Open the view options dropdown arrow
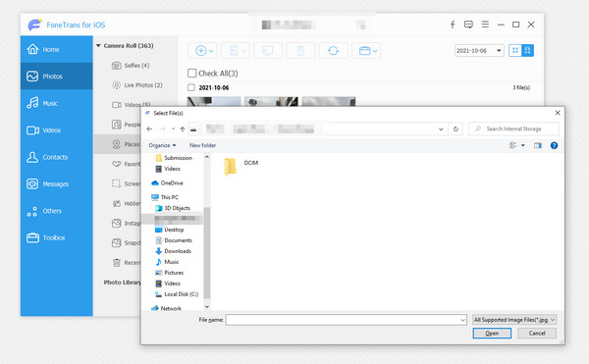Image resolution: width=589 pixels, height=364 pixels. (523, 145)
